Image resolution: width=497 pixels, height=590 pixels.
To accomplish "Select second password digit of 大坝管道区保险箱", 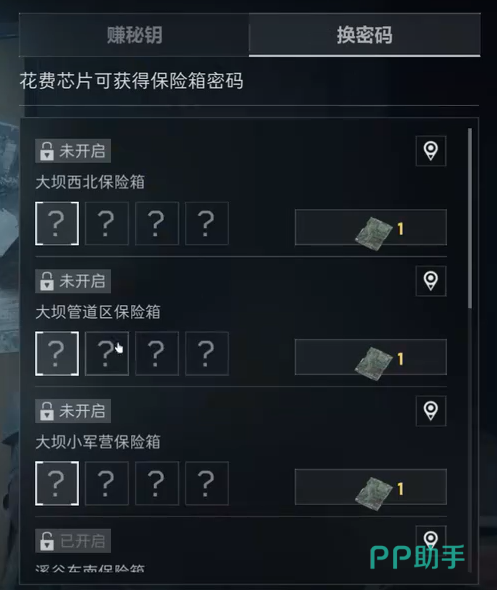I will coord(107,353).
